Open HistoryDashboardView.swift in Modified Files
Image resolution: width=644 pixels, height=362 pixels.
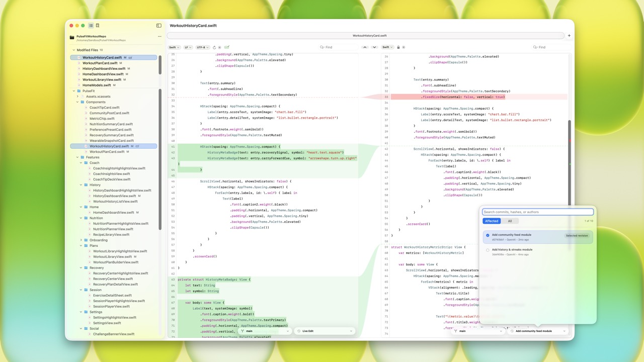(104, 68)
